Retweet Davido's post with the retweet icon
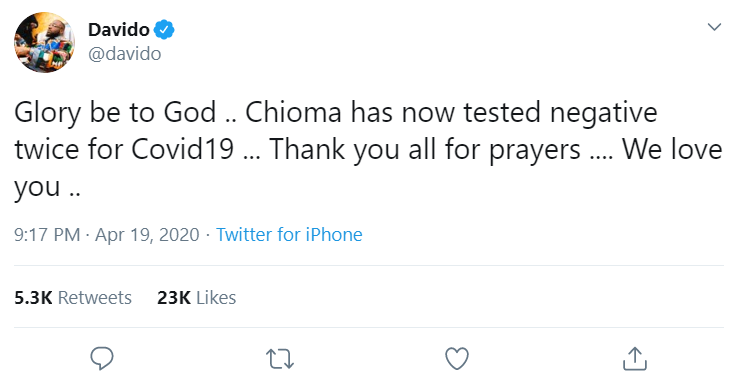Image resolution: width=742 pixels, height=389 pixels. pos(280,359)
